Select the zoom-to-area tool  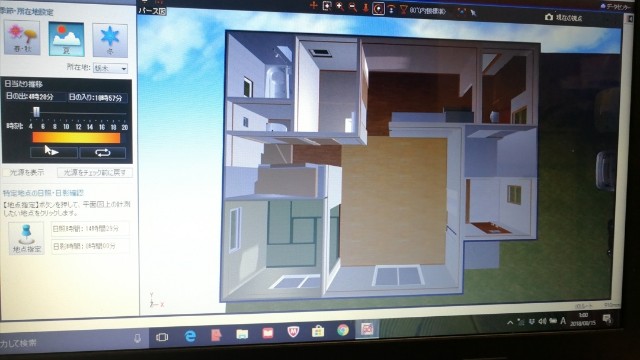pos(327,6)
